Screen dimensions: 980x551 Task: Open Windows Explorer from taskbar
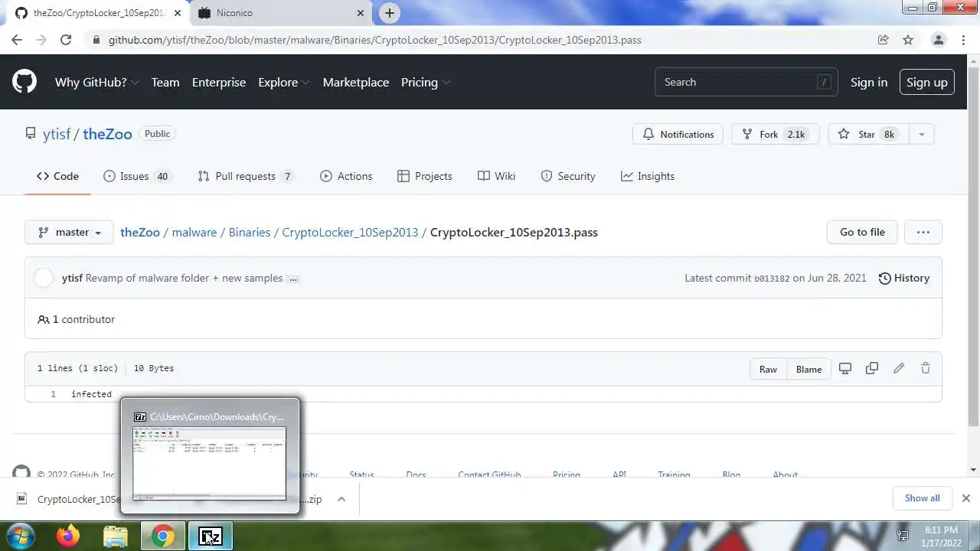click(x=116, y=536)
